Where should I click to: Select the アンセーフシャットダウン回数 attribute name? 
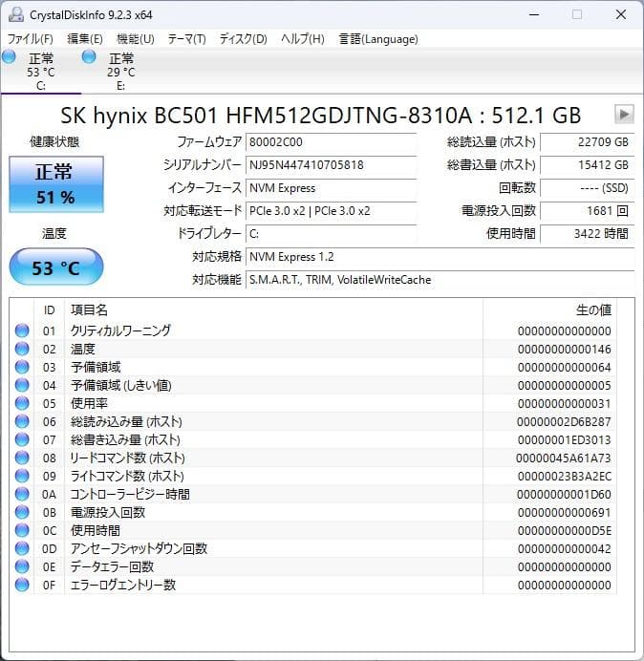[x=139, y=549]
